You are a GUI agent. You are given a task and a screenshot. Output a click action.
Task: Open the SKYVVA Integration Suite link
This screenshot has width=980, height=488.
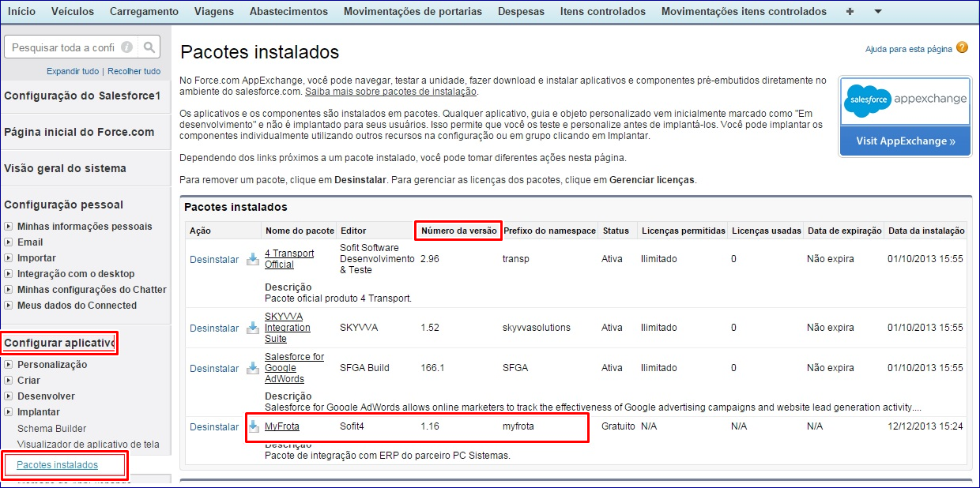pos(288,328)
